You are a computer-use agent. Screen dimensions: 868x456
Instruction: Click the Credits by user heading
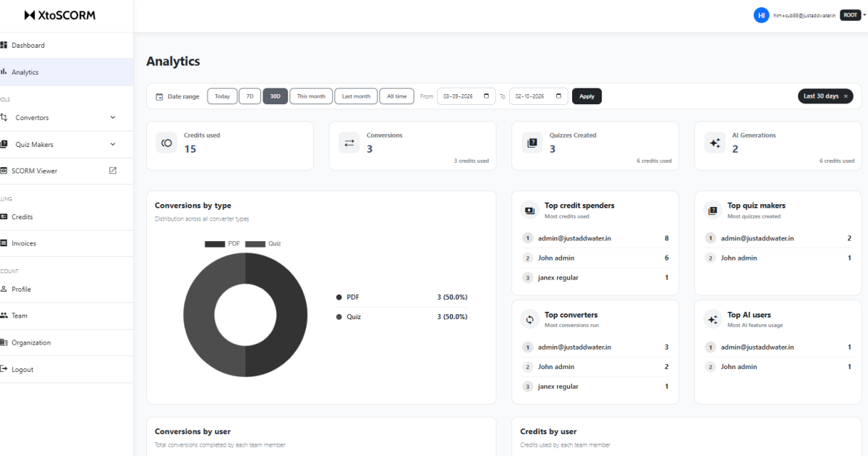548,431
